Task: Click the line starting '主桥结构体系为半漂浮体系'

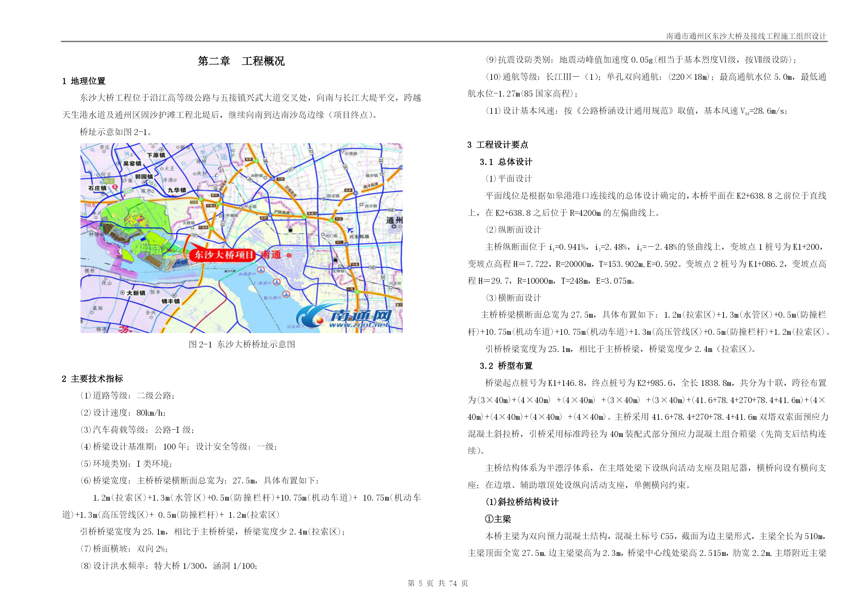Action: (656, 468)
